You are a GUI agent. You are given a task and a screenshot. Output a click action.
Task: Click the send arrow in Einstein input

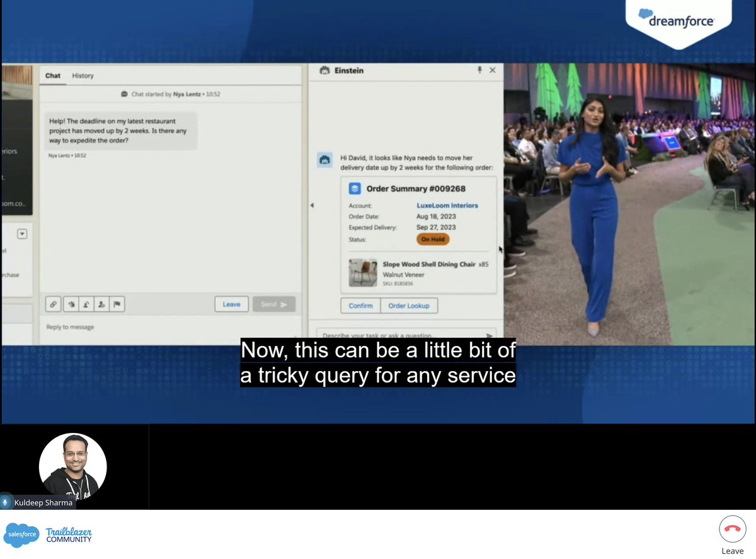489,336
